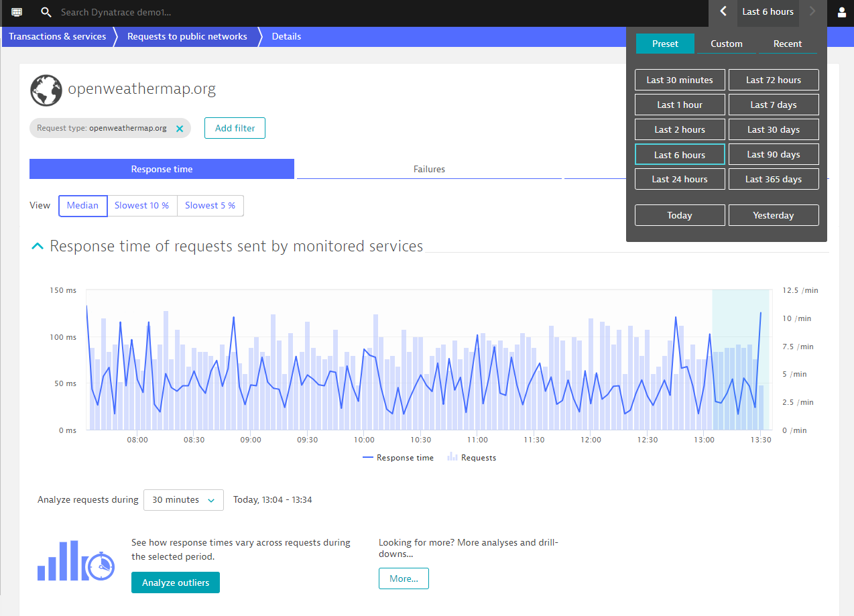Click the Add filter button
The image size is (854, 616).
pyautogui.click(x=235, y=128)
